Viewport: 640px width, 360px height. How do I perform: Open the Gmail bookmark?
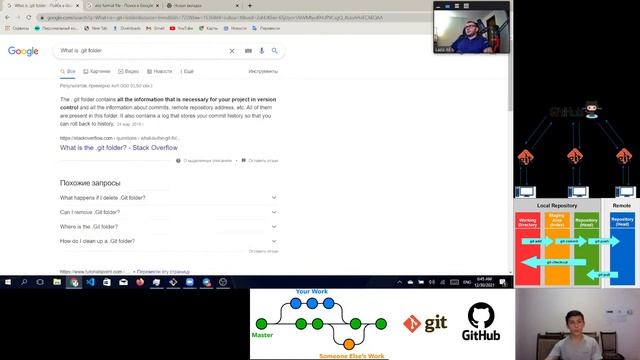click(156, 28)
